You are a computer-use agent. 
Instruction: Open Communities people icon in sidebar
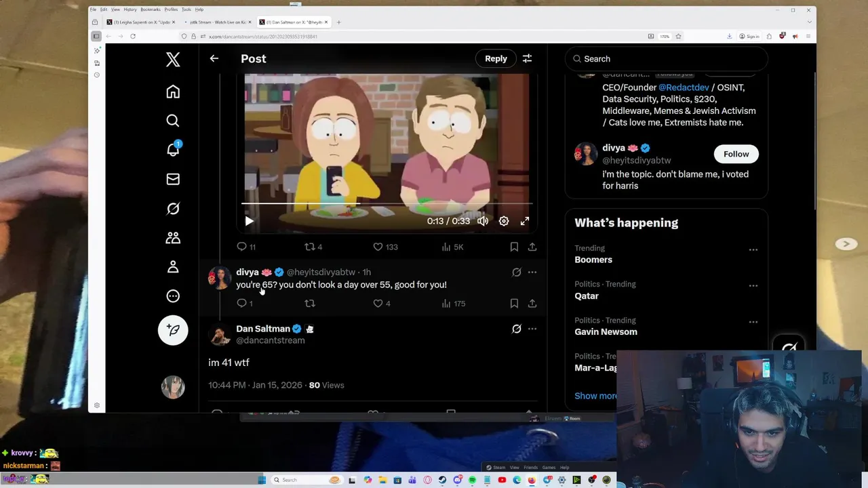pyautogui.click(x=173, y=238)
